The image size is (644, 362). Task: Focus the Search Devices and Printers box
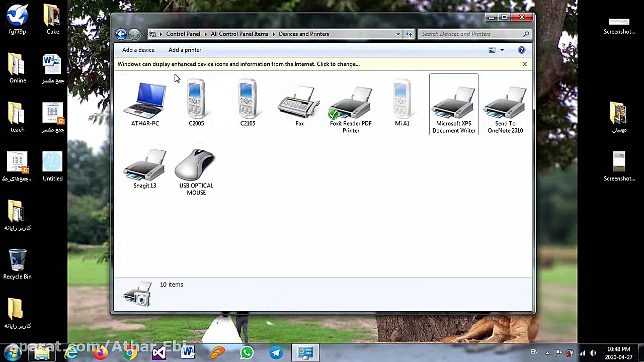(474, 34)
